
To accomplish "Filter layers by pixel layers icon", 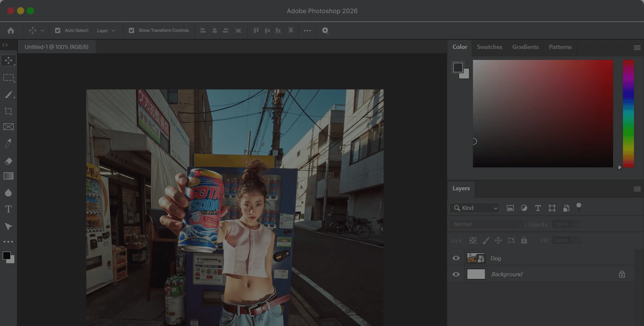I will pos(510,208).
